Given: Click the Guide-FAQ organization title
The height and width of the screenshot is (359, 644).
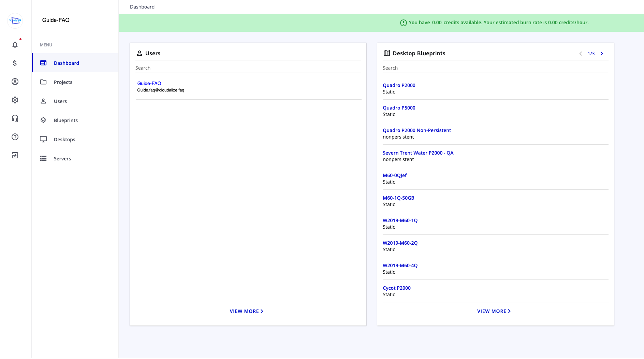Looking at the screenshot, I should (x=56, y=20).
